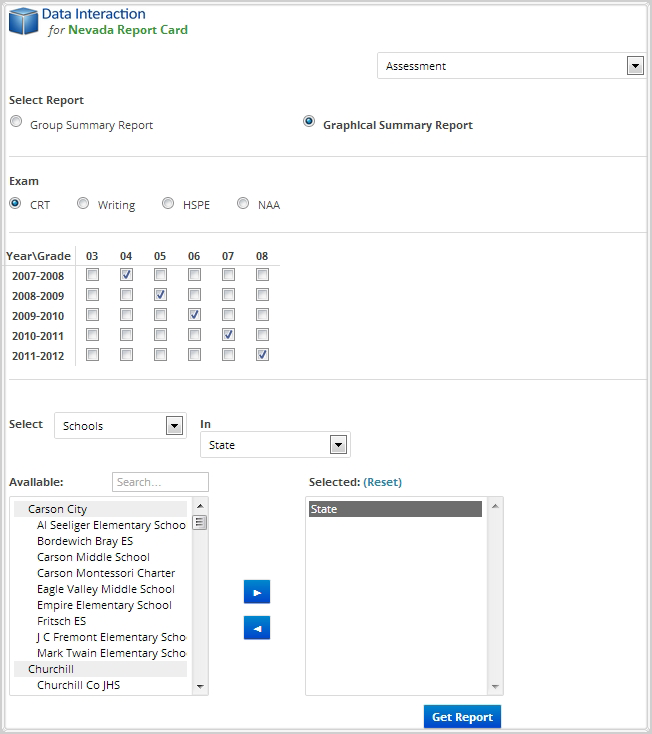Screen dimensions: 652x734
Task: Click the grade 06 column header
Action: 194,256
